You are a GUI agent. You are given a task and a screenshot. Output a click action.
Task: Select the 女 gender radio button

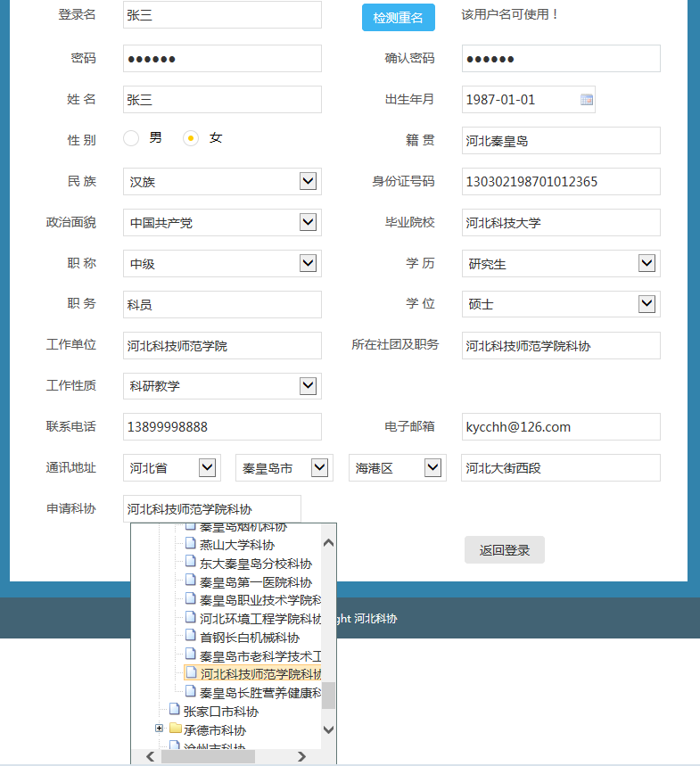tap(190, 138)
